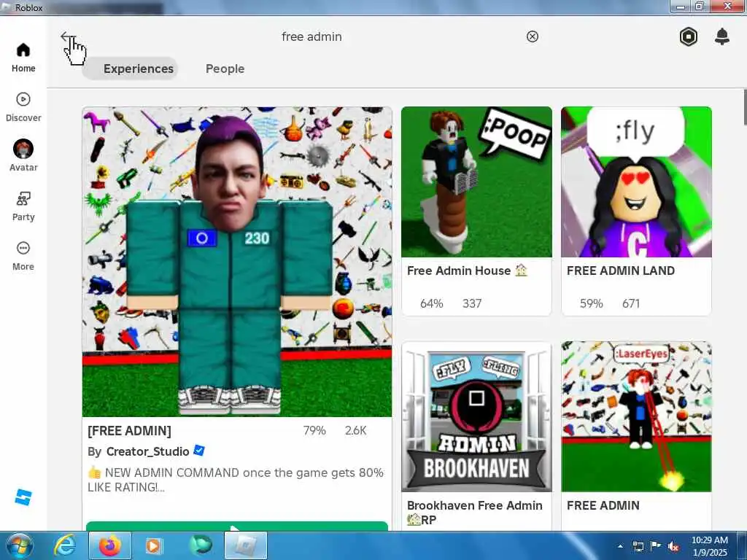Launch Internet Explorer from taskbar
The image size is (747, 560).
[64, 545]
